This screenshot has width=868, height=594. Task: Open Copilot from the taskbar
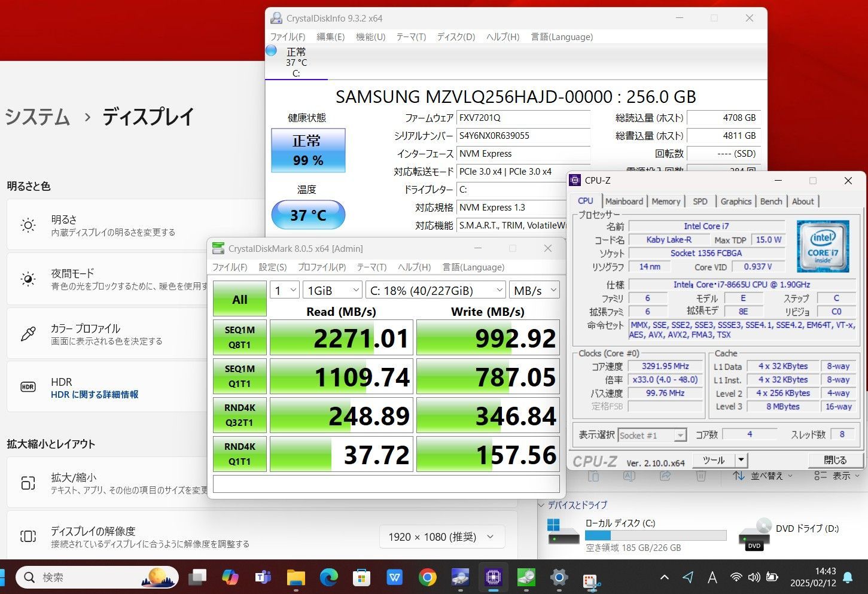click(x=230, y=577)
